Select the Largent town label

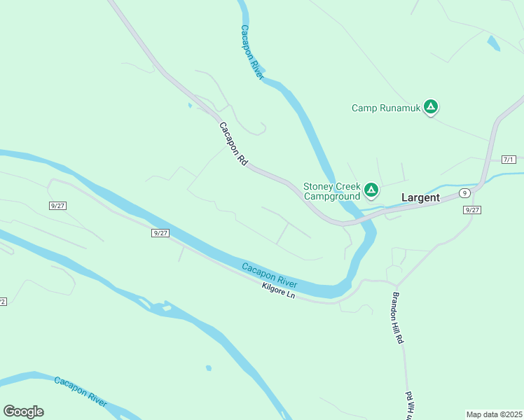click(x=420, y=197)
